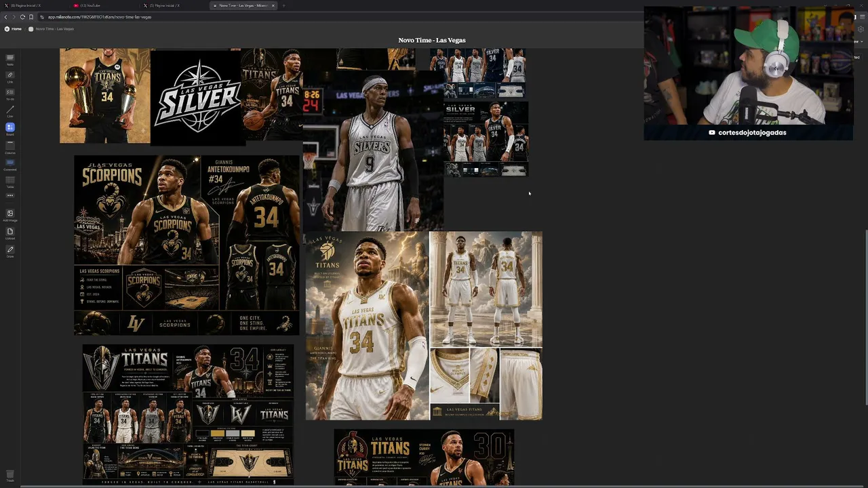The image size is (868, 488).
Task: Select the Note tool in the sidebar
Action: pos(9,60)
